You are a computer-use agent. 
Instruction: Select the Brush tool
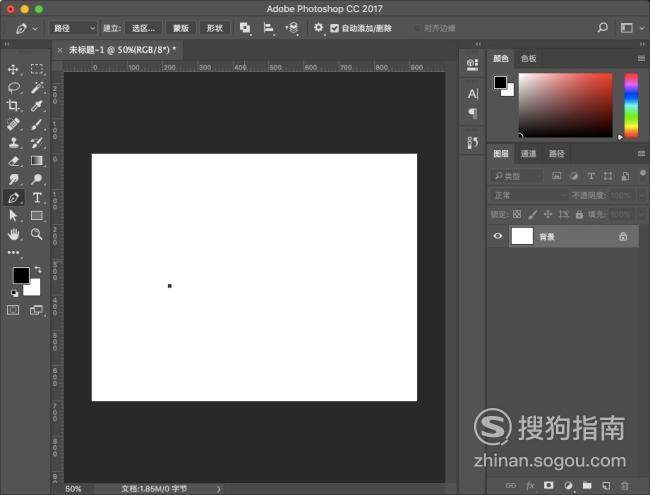pyautogui.click(x=36, y=124)
